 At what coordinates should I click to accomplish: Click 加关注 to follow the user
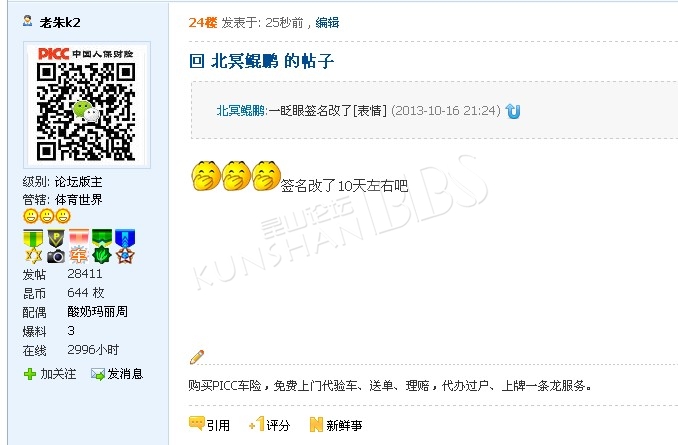pos(50,374)
